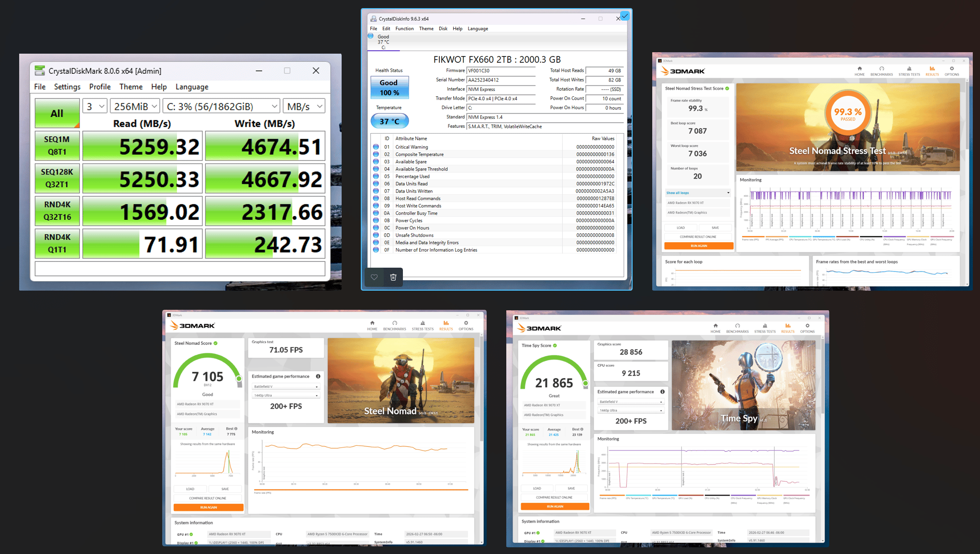This screenshot has height=554, width=980.
Task: Open OPTIONS gear in the Time Spy window
Action: 807,326
